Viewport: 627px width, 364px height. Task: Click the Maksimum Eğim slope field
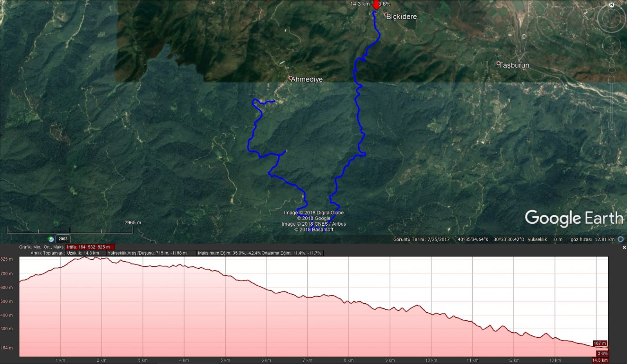coord(229,253)
